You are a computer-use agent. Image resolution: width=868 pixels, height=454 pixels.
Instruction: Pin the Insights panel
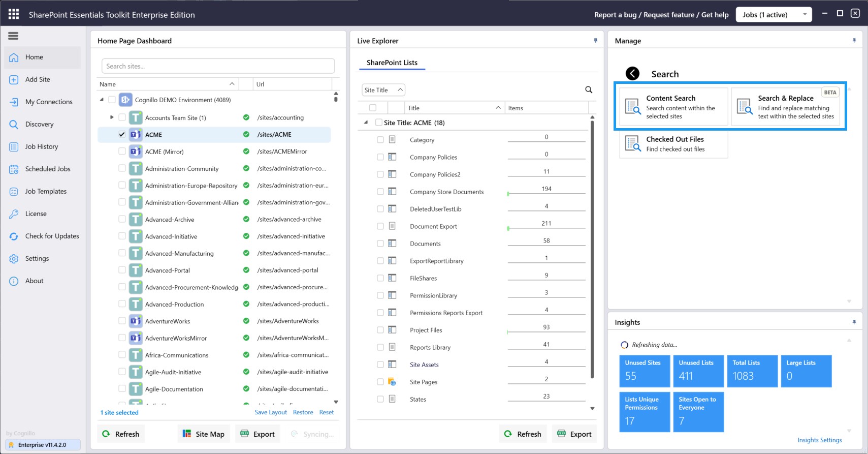[854, 322]
